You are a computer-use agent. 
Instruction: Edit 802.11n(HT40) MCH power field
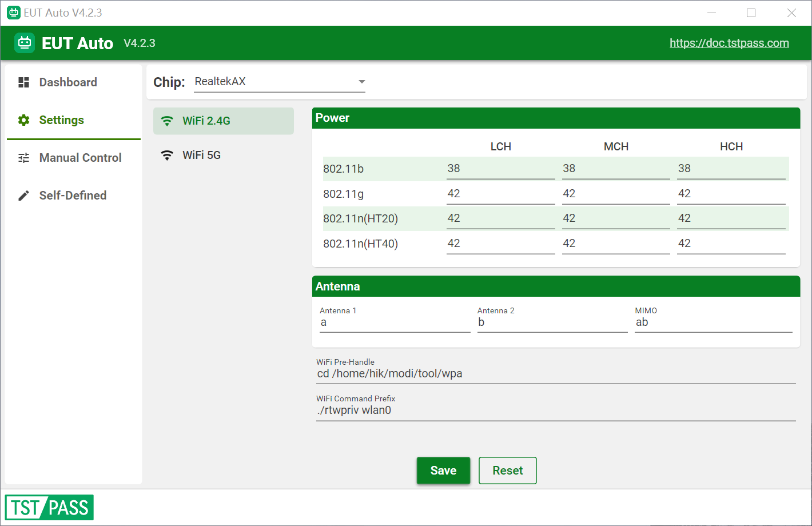pyautogui.click(x=616, y=244)
